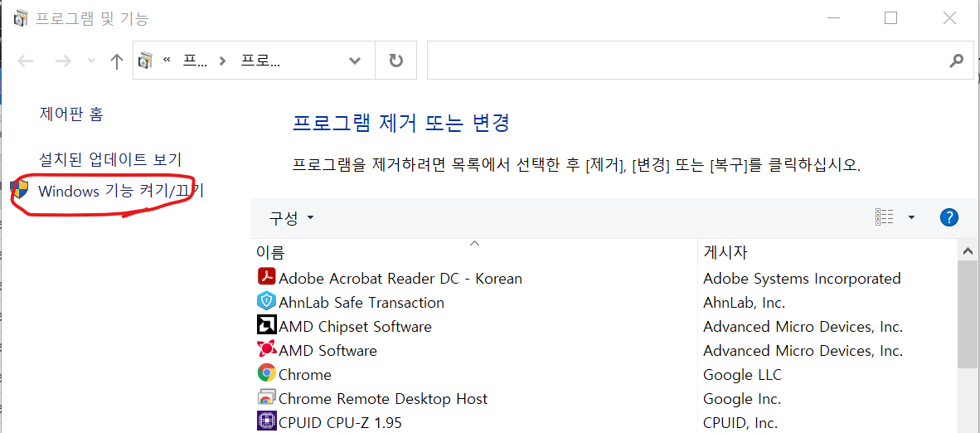Click the scrollbar up arrow
This screenshot has width=980, height=433.
pyautogui.click(x=968, y=251)
